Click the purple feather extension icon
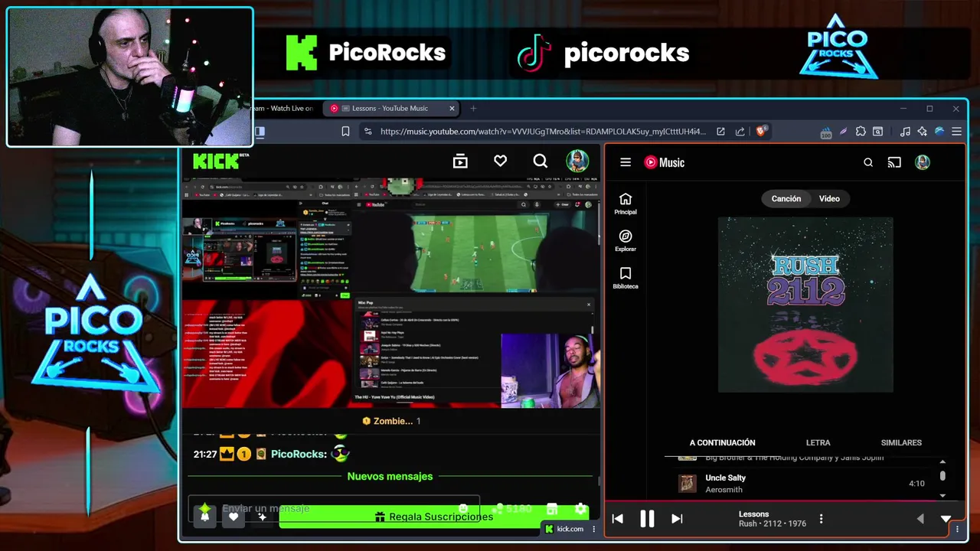 coord(844,132)
